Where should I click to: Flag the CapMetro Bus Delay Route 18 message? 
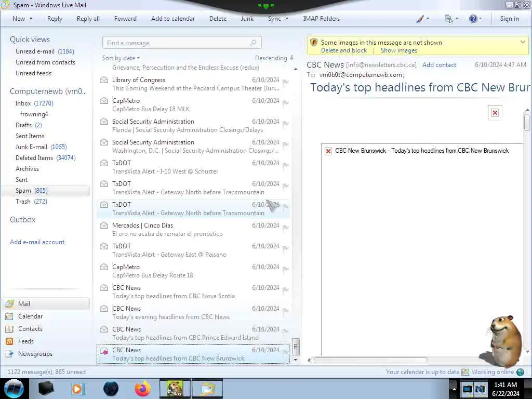pos(286,269)
